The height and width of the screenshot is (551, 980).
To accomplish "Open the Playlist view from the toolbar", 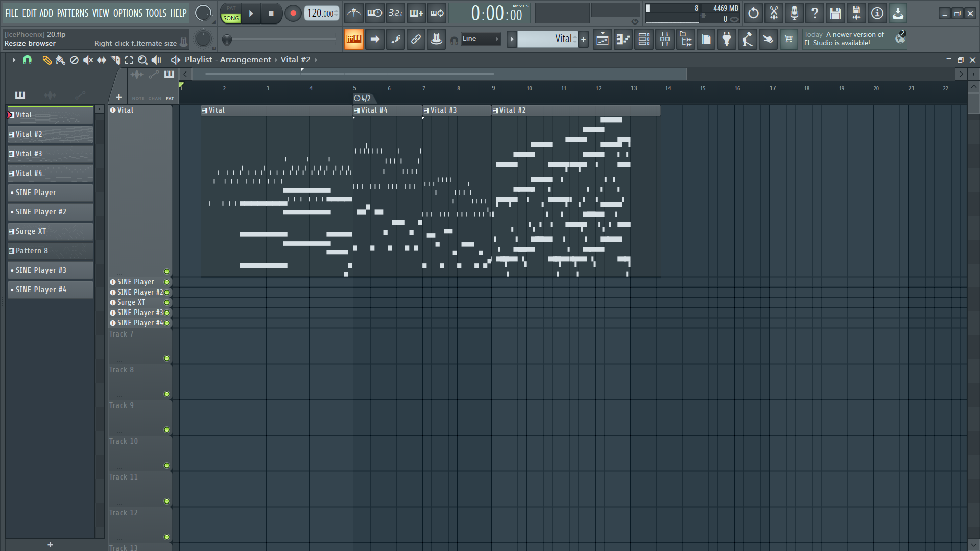I will 603,39.
